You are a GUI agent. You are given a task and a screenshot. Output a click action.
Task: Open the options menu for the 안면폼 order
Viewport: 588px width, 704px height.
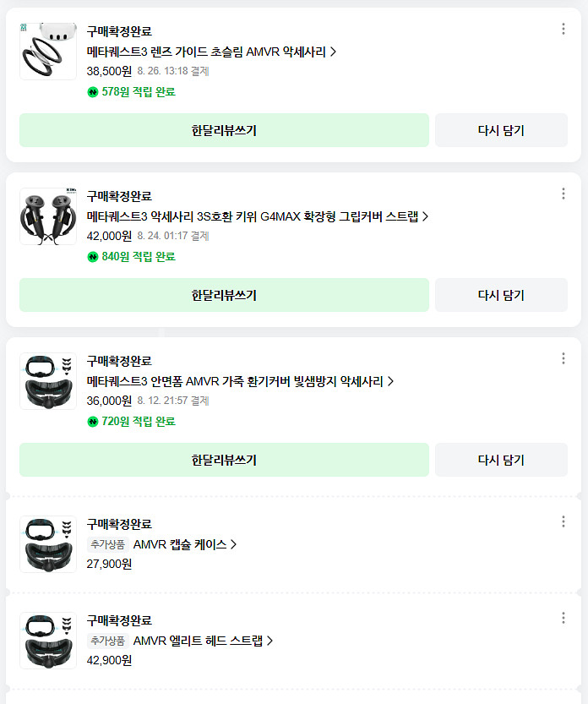click(563, 357)
